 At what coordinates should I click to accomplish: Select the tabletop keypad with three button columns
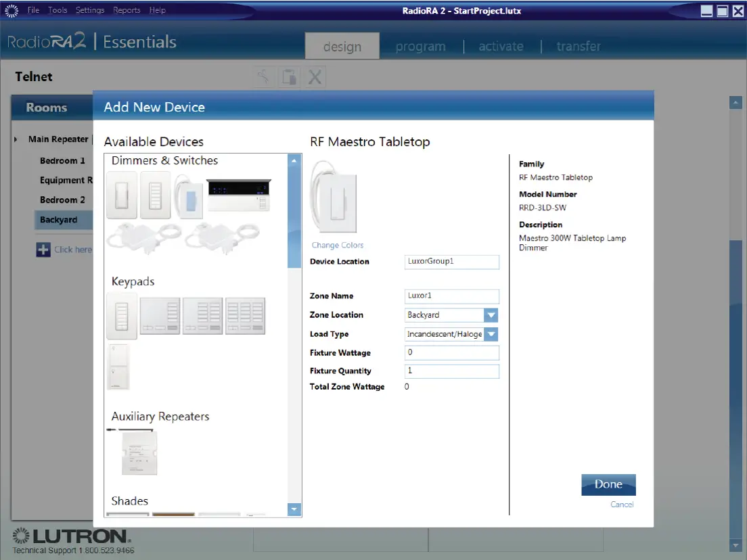point(245,317)
